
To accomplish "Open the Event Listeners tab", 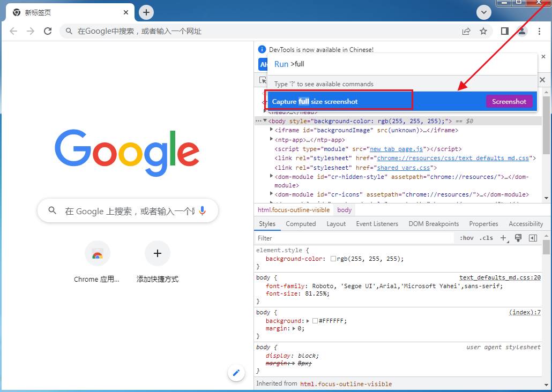I will coord(377,224).
